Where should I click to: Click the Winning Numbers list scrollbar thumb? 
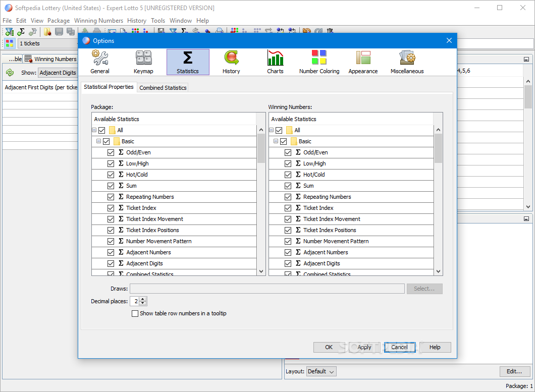tap(438, 148)
